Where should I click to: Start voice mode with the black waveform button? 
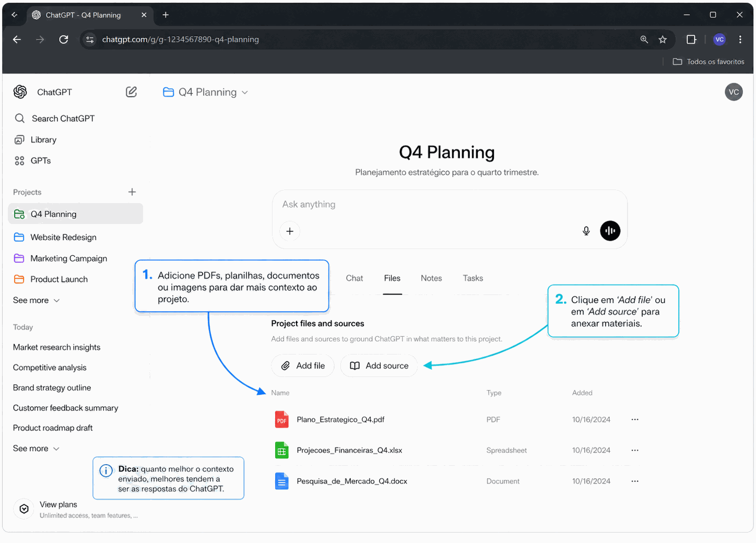point(610,231)
